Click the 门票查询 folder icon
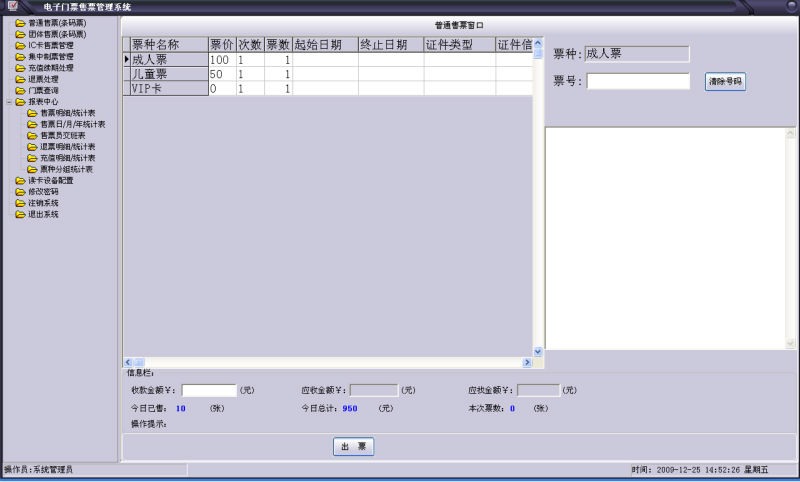Screen dimensions: 800x482 pyautogui.click(x=20, y=90)
